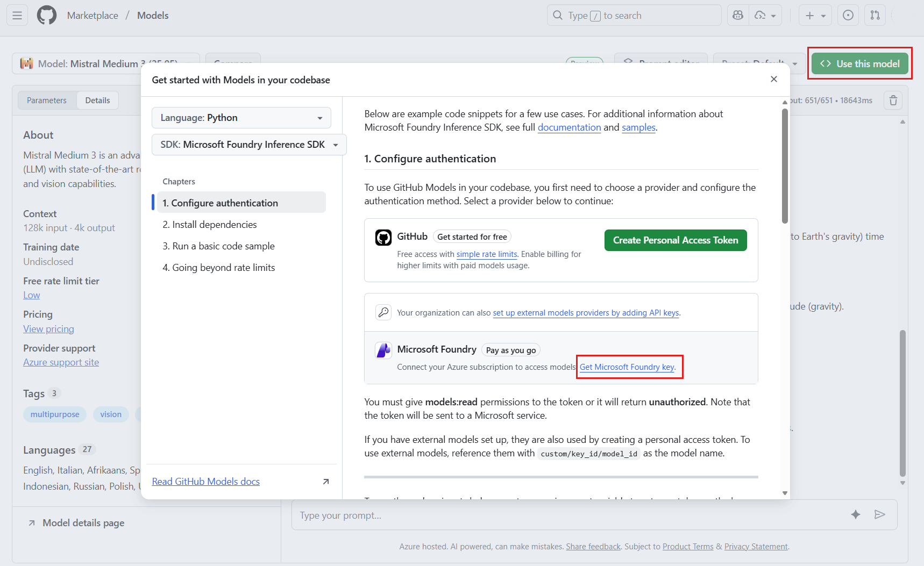The height and width of the screenshot is (566, 924).
Task: Expand the SDK selection dropdown
Action: [249, 145]
